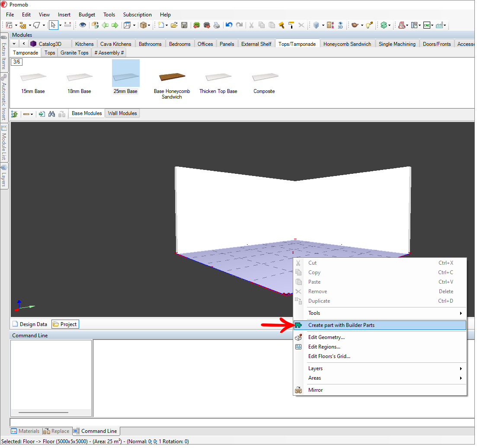Click the eye visibility icon in toolbar
The height and width of the screenshot is (448, 477).
[x=83, y=25]
